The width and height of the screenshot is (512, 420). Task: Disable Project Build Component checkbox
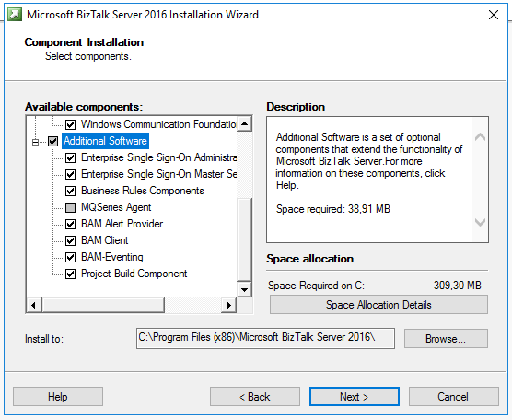pyautogui.click(x=71, y=274)
